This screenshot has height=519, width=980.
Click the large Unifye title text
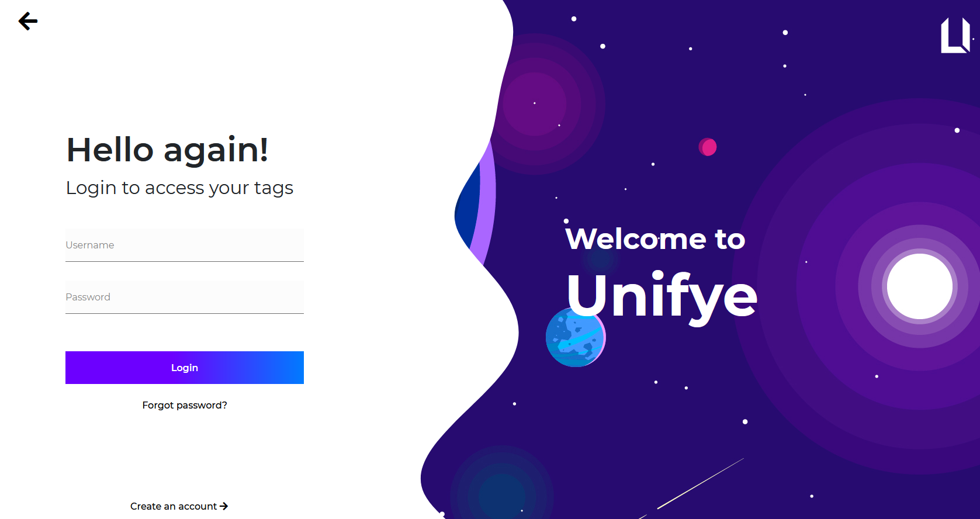click(662, 297)
